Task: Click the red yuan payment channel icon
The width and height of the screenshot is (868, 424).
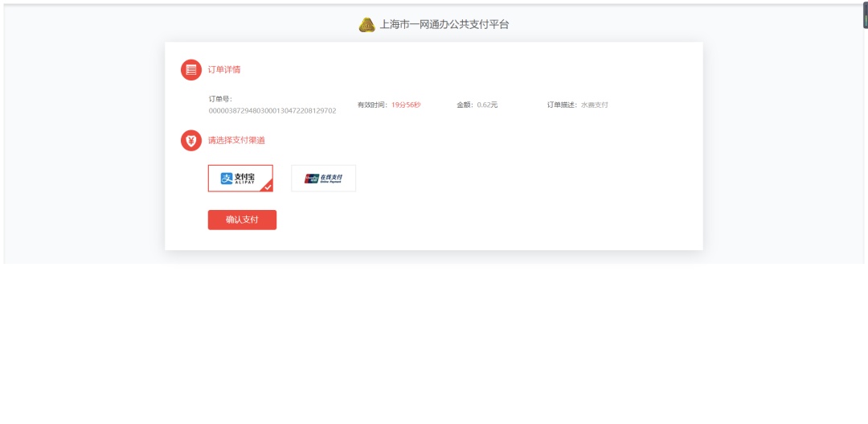Action: [191, 140]
